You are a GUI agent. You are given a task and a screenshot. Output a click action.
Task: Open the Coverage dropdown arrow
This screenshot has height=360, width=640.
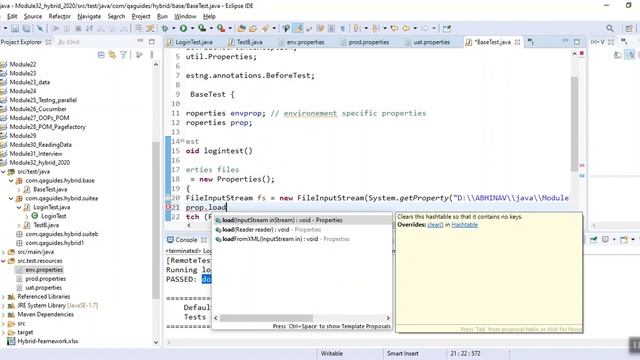211,29
